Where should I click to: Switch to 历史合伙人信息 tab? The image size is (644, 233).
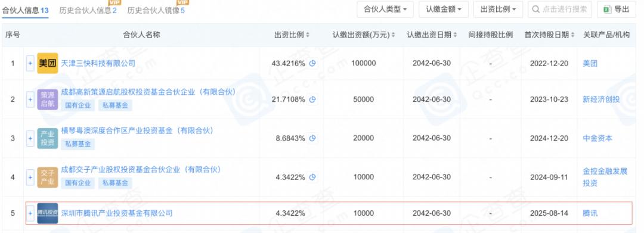click(x=88, y=10)
